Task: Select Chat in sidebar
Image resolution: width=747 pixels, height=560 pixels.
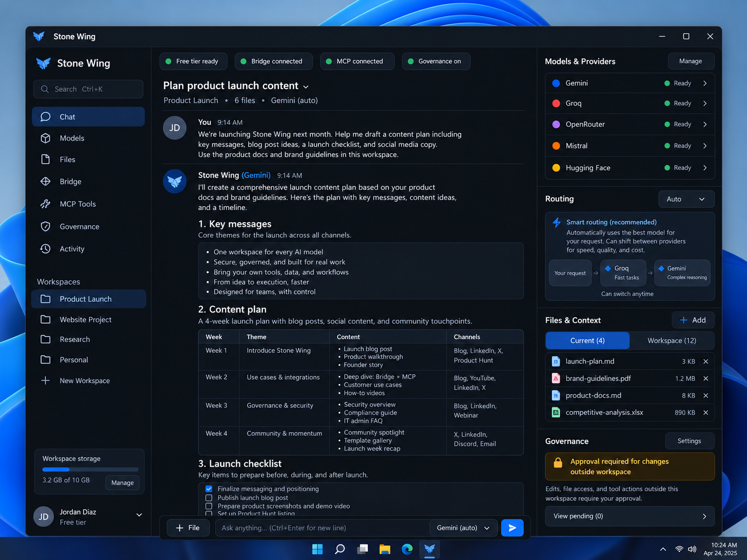Action: tap(88, 117)
